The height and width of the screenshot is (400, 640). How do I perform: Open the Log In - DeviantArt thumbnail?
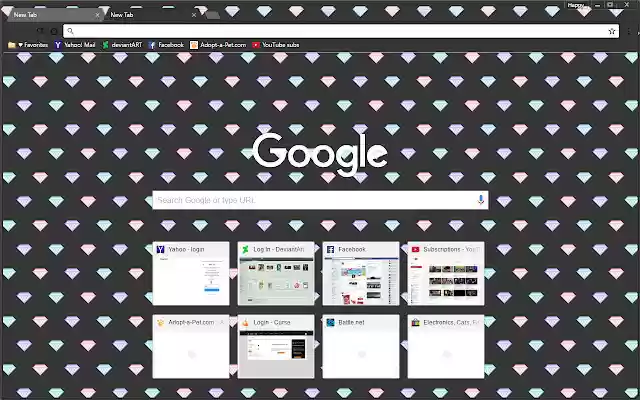(276, 273)
